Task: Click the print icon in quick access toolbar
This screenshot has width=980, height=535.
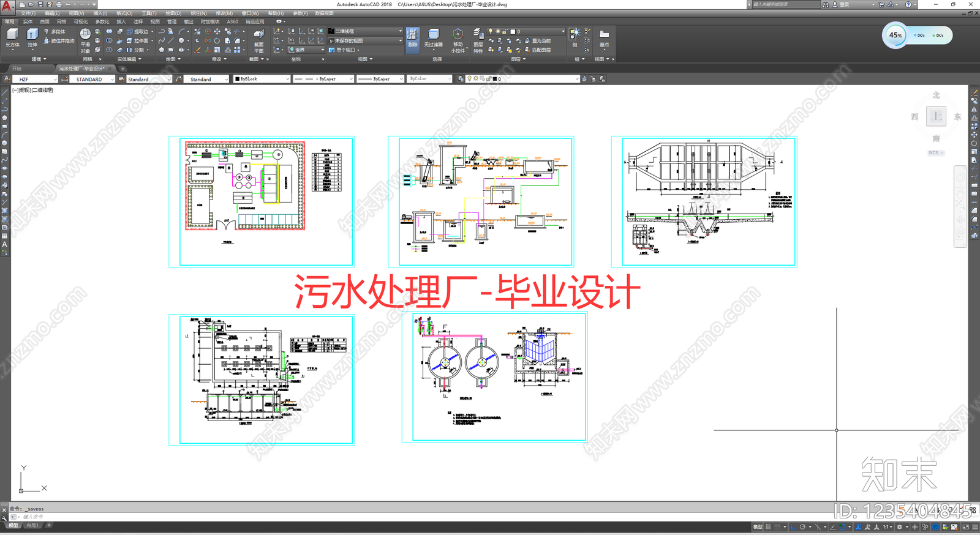Action: (59, 4)
